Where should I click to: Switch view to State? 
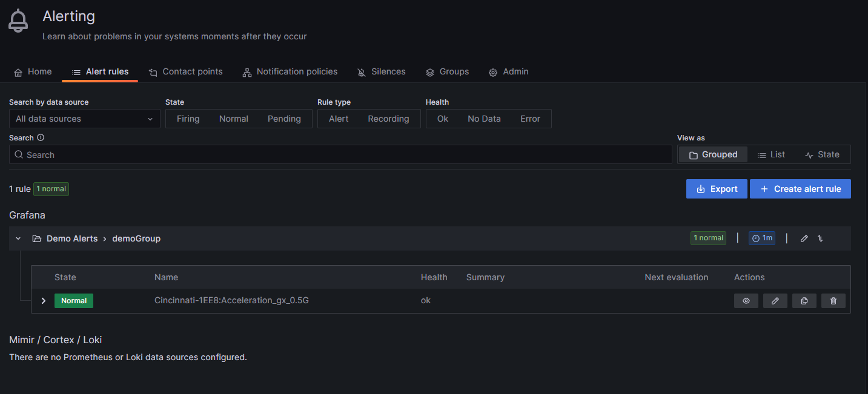coord(822,154)
